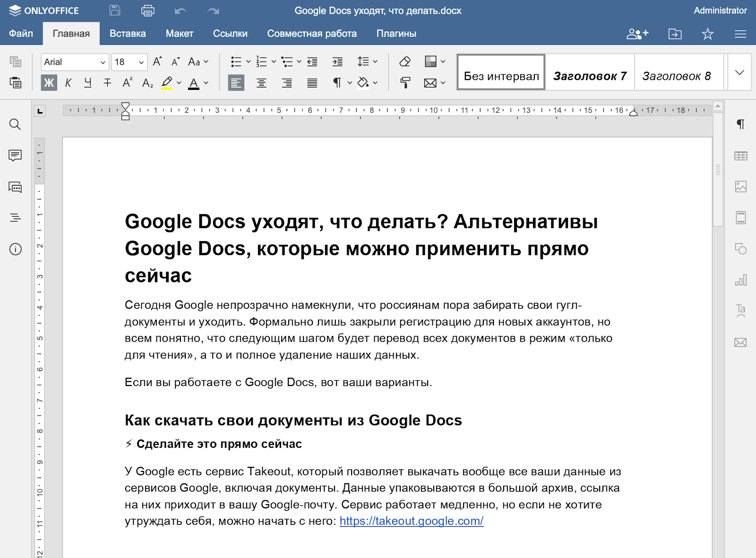This screenshot has width=756, height=558.
Task: Open view settings hamburger icon
Action: click(x=740, y=34)
